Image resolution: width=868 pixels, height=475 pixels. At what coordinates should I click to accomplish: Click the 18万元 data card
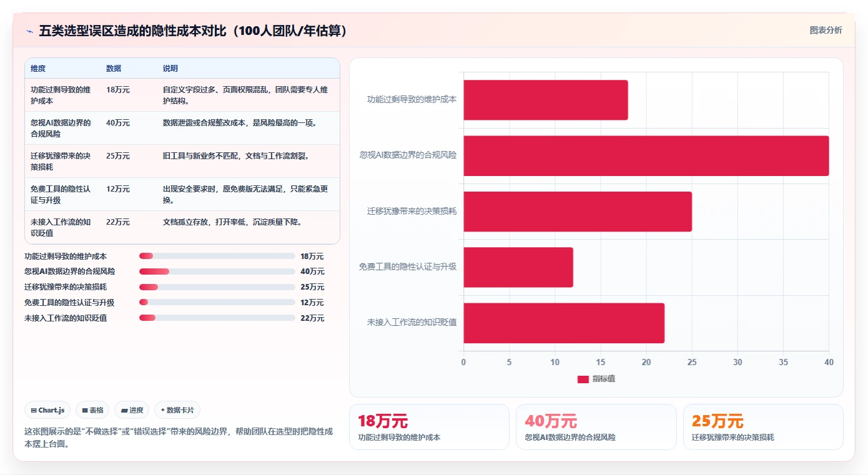429,427
